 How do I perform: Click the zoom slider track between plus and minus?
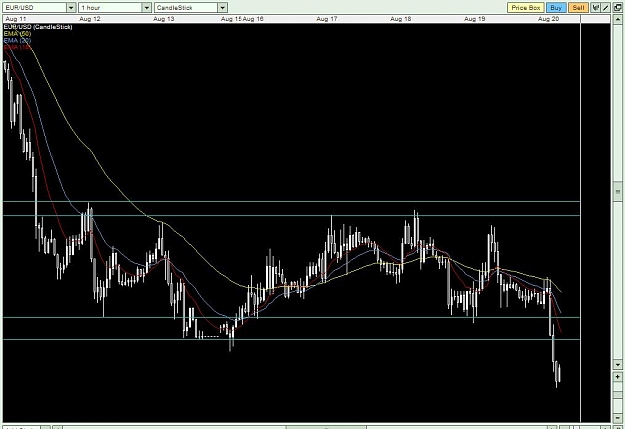tap(618, 397)
